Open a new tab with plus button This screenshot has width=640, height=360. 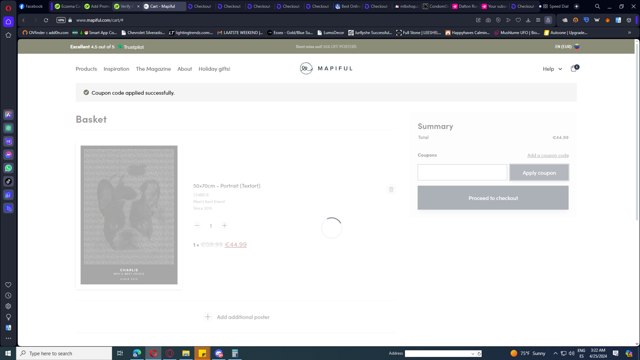[576, 7]
